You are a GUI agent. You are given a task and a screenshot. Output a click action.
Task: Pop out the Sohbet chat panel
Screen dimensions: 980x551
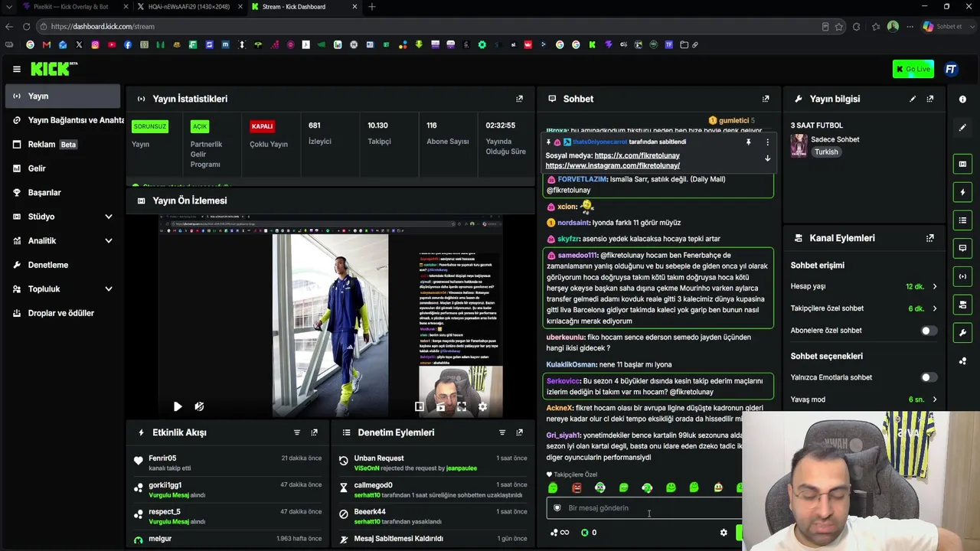tap(765, 99)
